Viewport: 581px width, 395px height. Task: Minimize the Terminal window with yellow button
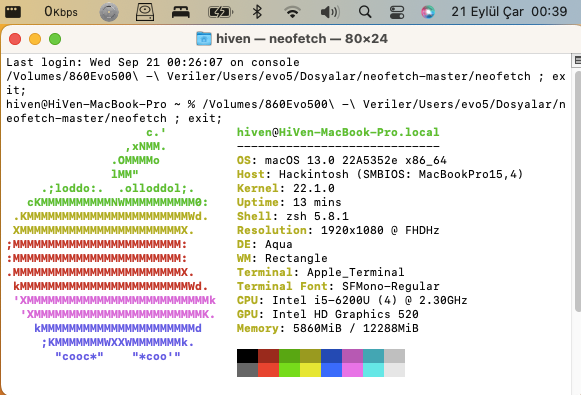[x=35, y=39]
